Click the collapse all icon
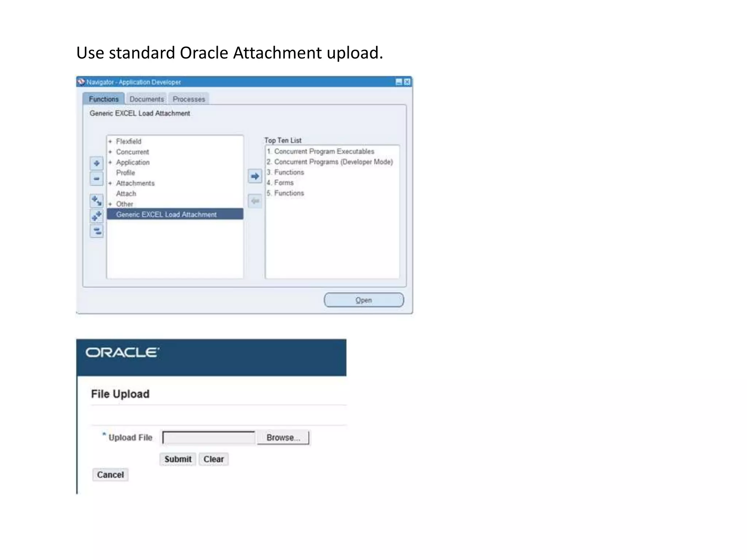Screen dimensions: 747x560 coord(97,231)
